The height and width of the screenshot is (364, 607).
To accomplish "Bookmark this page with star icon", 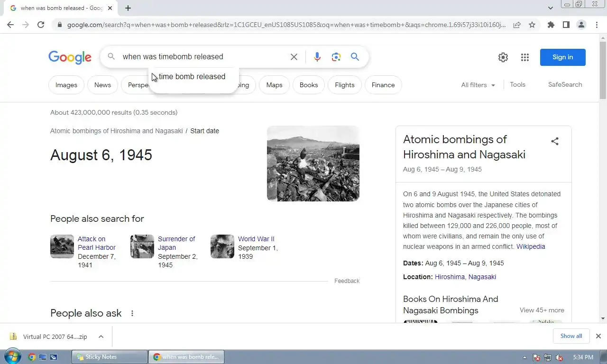I will (x=532, y=25).
